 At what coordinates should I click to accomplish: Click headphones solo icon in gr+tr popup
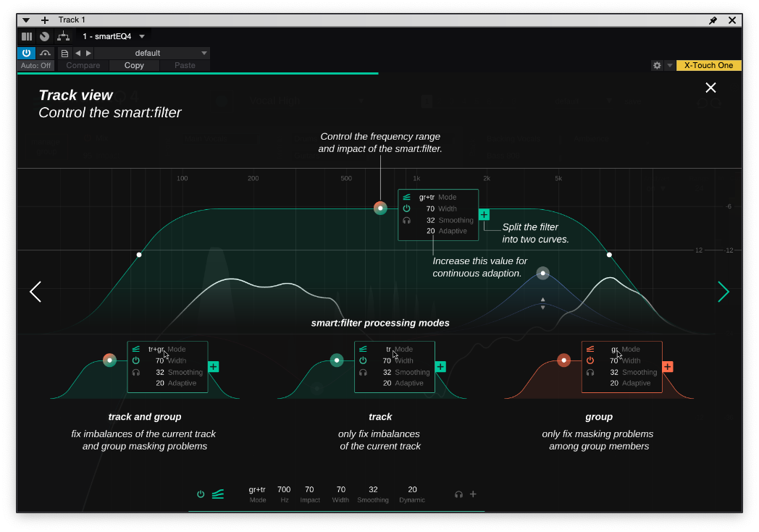(x=406, y=221)
